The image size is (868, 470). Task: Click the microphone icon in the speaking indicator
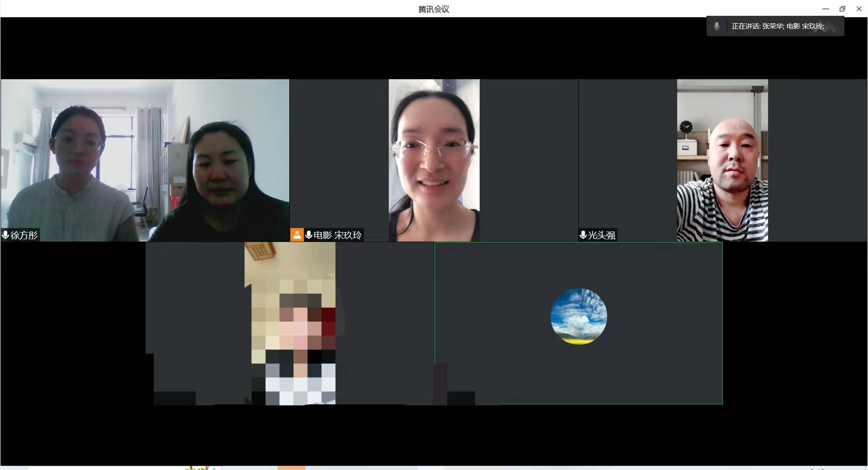click(717, 26)
